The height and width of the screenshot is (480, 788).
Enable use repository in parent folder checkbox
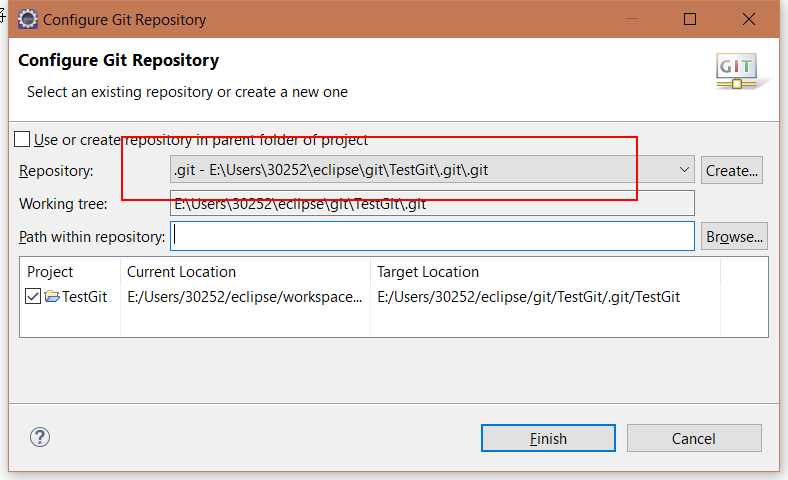(22, 140)
